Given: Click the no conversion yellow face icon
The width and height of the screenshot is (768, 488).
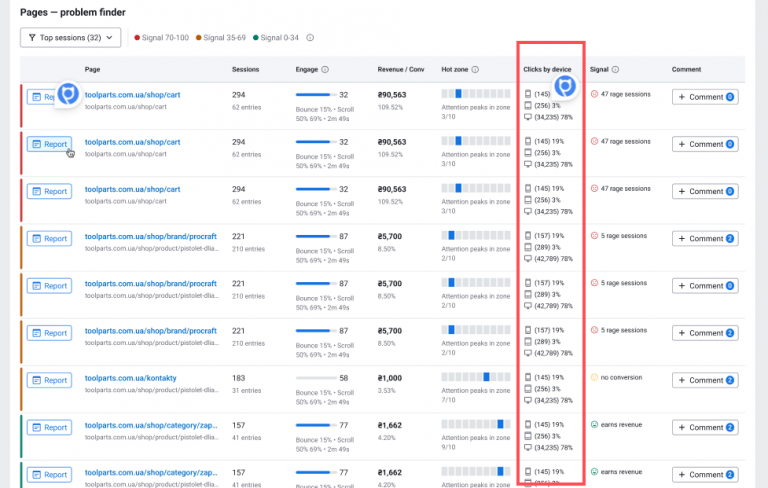Looking at the screenshot, I should tap(594, 377).
